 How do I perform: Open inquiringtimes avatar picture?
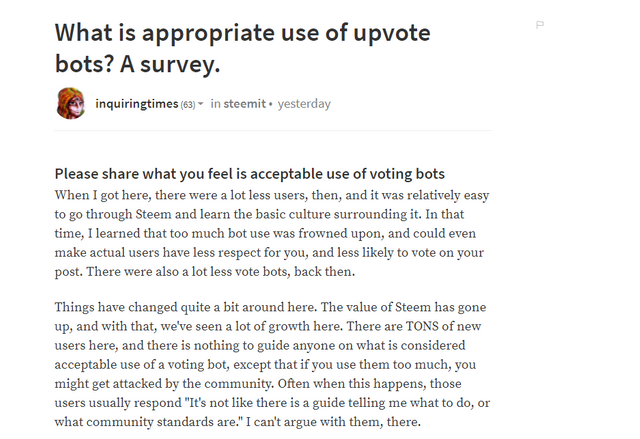(70, 103)
